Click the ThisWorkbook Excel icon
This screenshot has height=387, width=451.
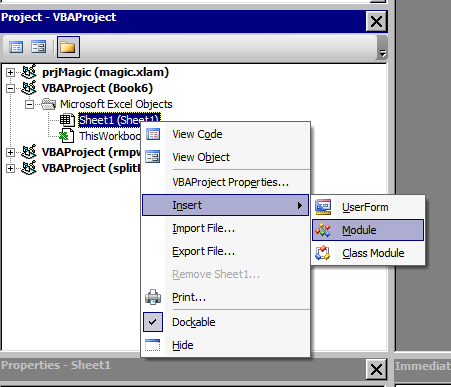click(66, 136)
